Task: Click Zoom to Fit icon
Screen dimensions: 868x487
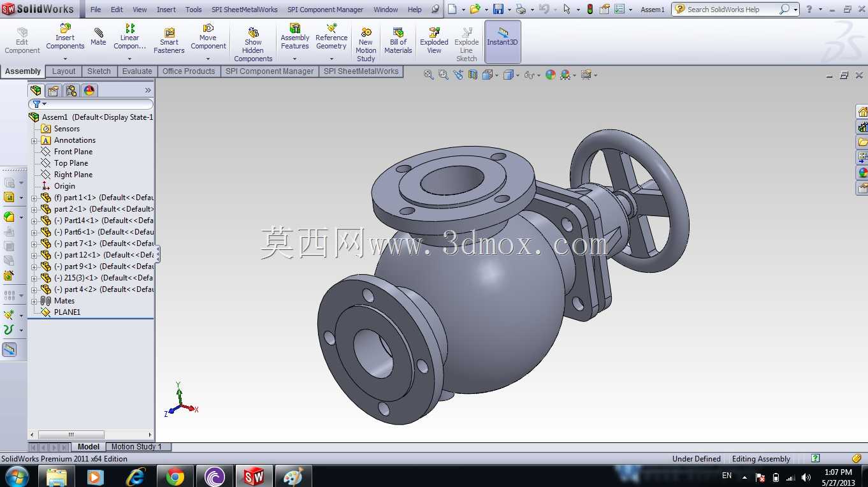Action: click(x=430, y=75)
